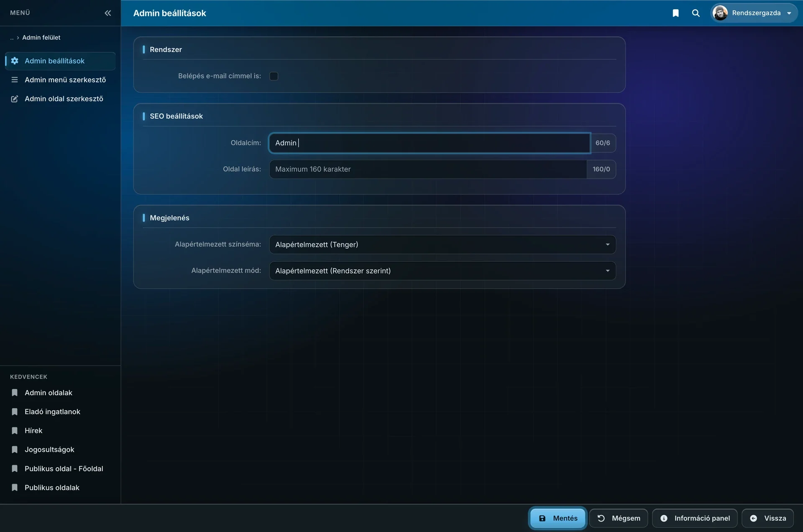Click the SEO beállítások section heading
This screenshot has height=532, width=803.
point(176,116)
